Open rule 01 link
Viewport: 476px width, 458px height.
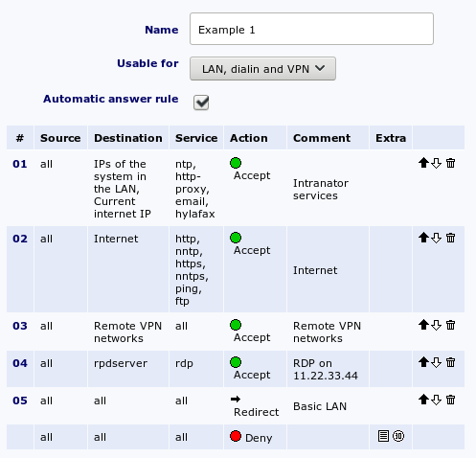(20, 164)
